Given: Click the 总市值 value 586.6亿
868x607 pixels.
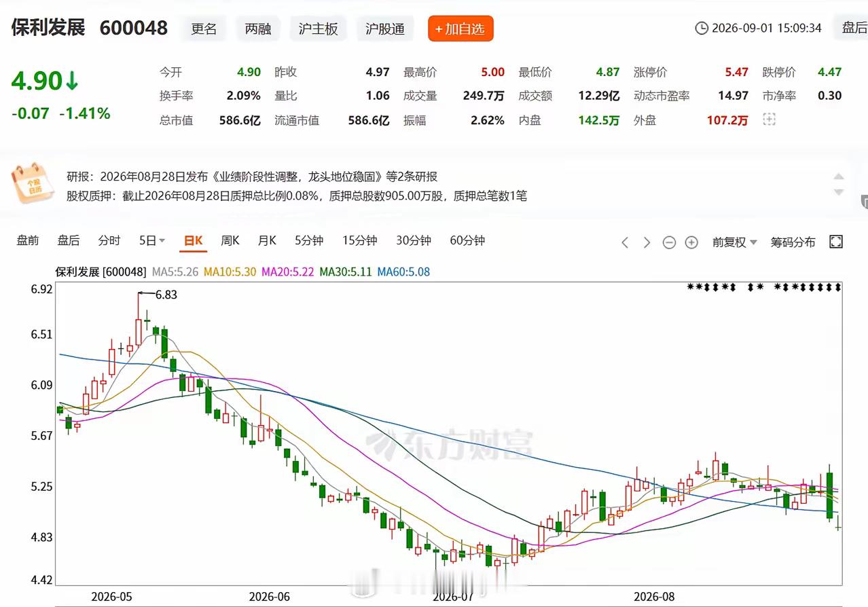Looking at the screenshot, I should click(240, 120).
